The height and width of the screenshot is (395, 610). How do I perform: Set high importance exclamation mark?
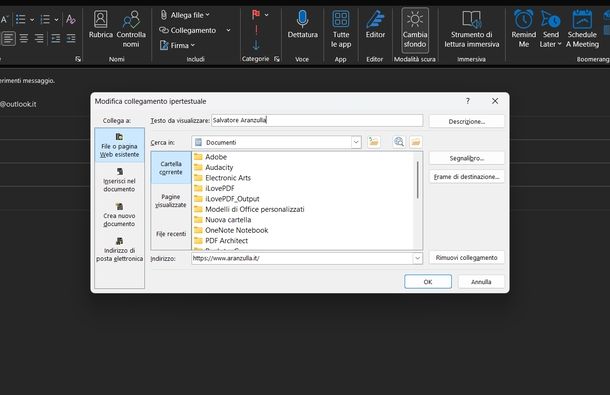(x=256, y=30)
